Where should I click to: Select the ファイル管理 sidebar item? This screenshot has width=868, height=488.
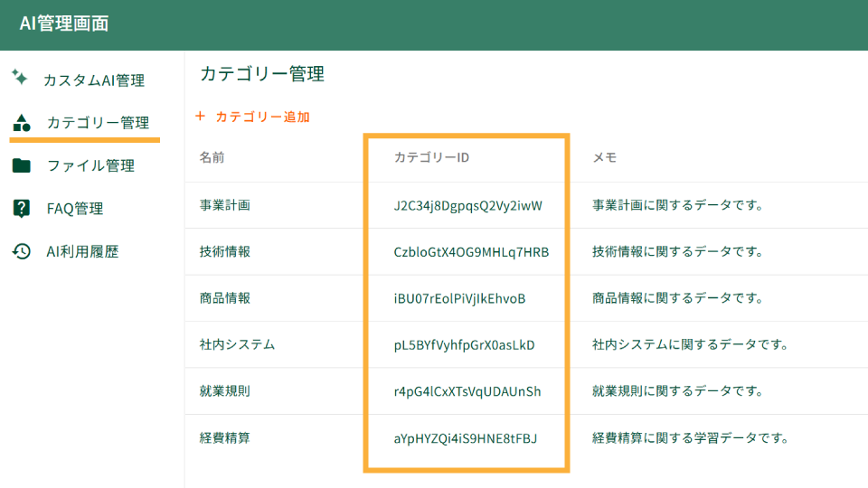[90, 166]
